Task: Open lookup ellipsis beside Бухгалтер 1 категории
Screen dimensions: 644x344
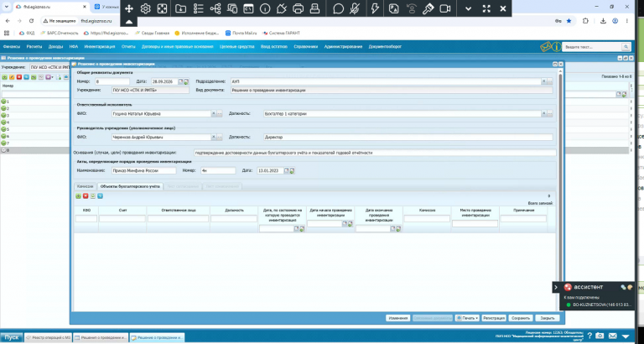Action: coord(550,114)
